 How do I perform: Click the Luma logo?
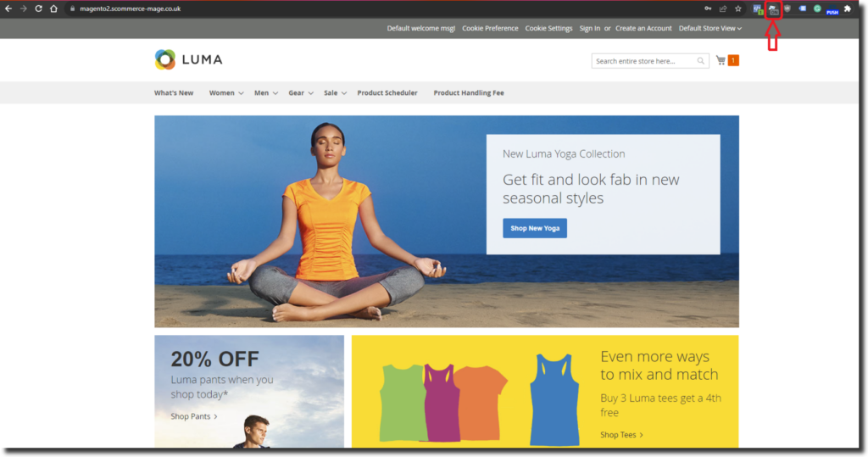pyautogui.click(x=188, y=59)
